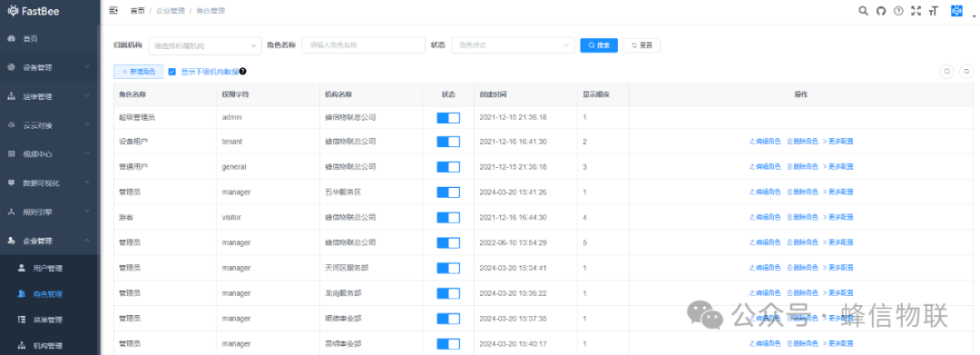Image resolution: width=980 pixels, height=355 pixels.
Task: Toggle status switch for 天河区服务部 row
Action: 448,268
